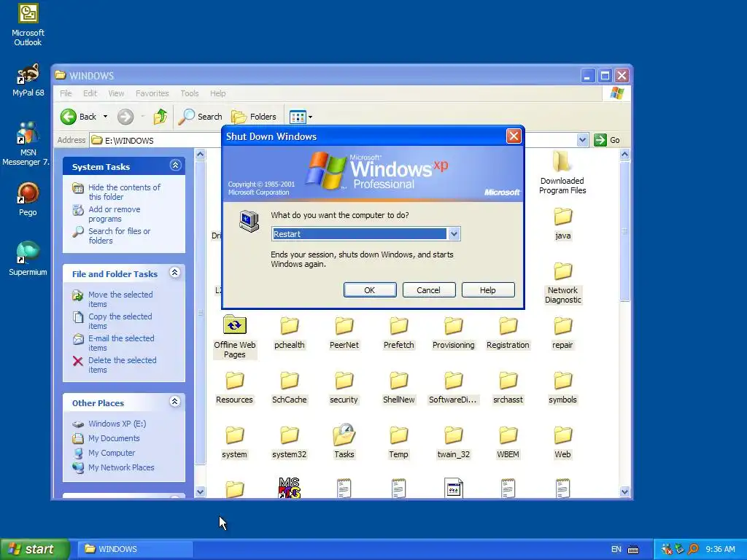Click the task pane scroll up arrow
The image size is (747, 560).
tap(201, 155)
